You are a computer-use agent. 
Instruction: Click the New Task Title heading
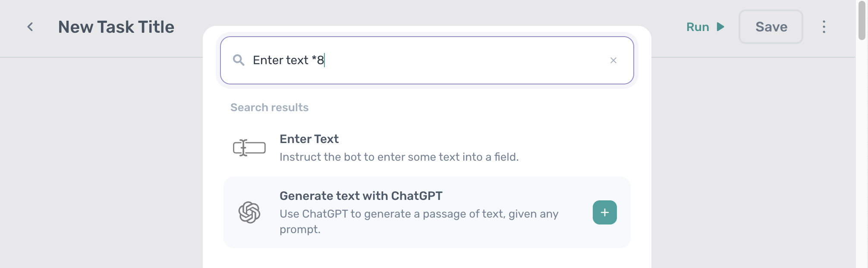116,27
